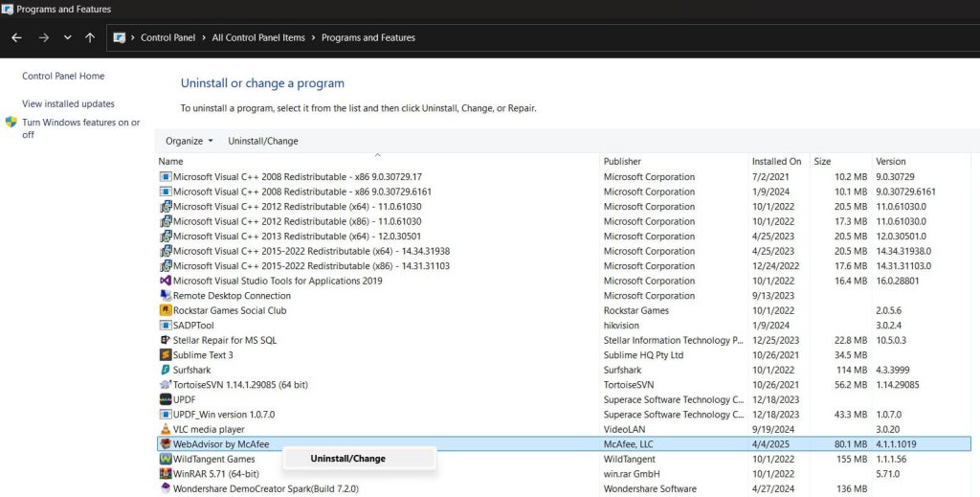The image size is (980, 497).
Task: Click size value '114 MB'
Action: pyautogui.click(x=853, y=370)
